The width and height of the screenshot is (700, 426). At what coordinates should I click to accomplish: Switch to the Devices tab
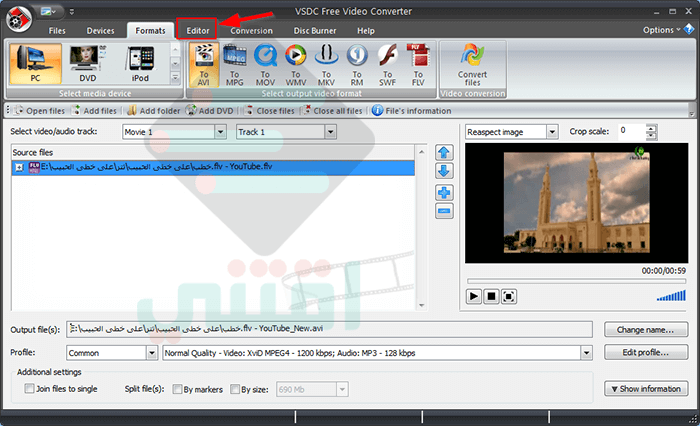[100, 30]
